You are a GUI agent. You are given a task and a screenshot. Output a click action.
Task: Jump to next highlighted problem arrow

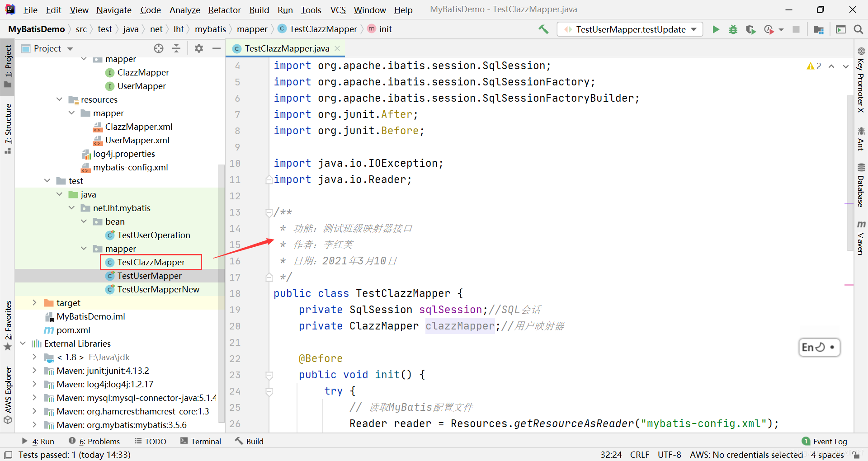pos(846,66)
